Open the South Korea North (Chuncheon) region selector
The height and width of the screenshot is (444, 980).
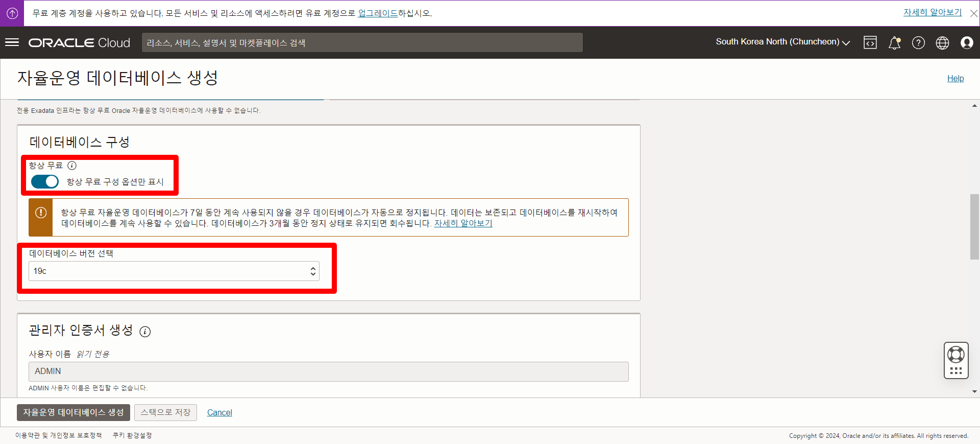coord(782,42)
